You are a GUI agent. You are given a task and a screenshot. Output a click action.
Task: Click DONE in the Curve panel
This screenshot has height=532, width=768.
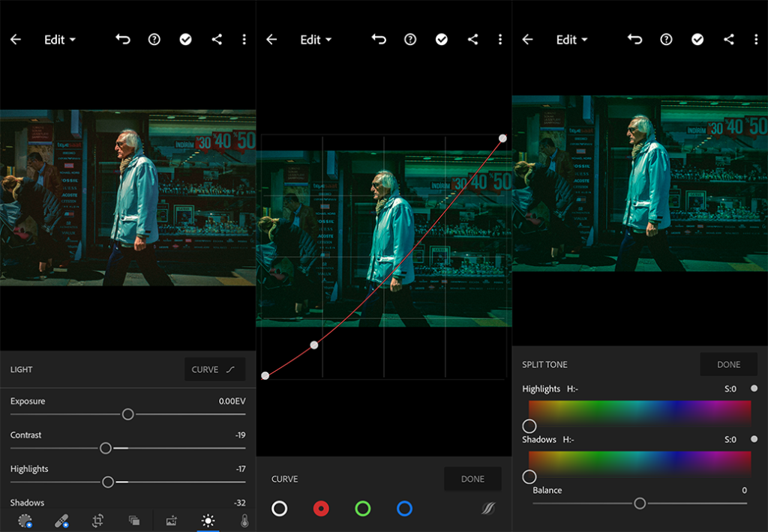click(472, 479)
